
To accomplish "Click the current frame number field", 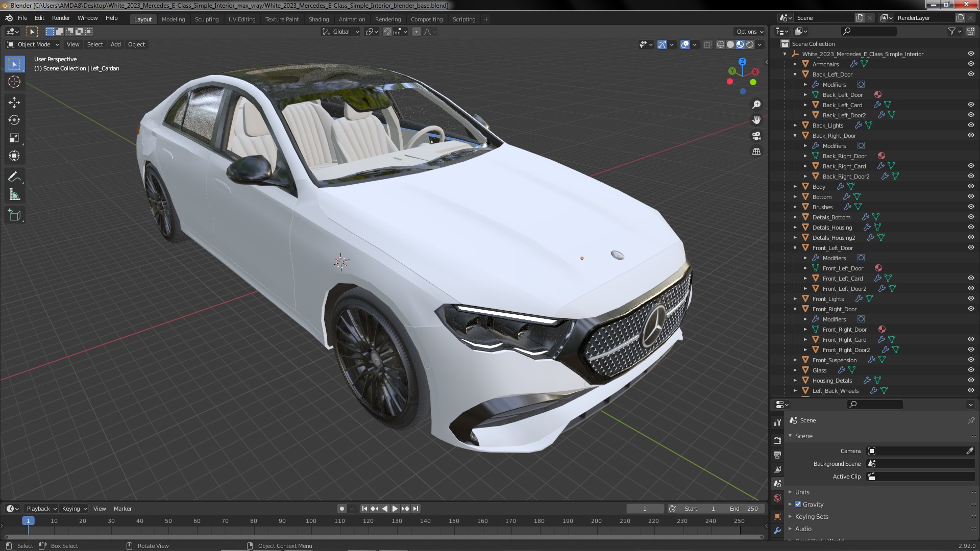I will tap(645, 509).
